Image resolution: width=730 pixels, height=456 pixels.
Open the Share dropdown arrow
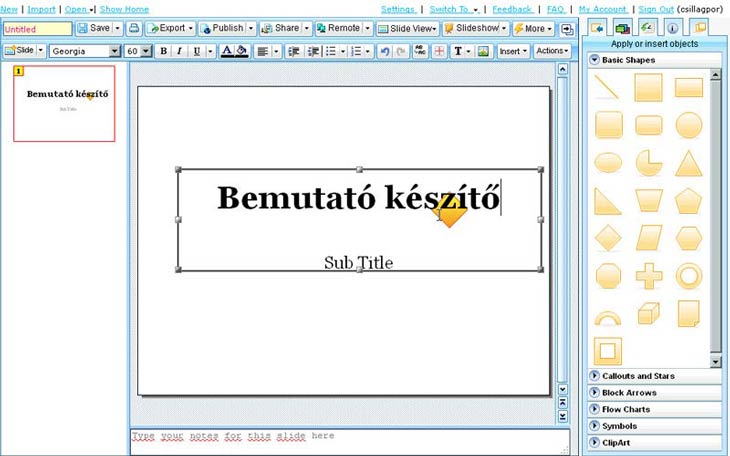[x=306, y=28]
